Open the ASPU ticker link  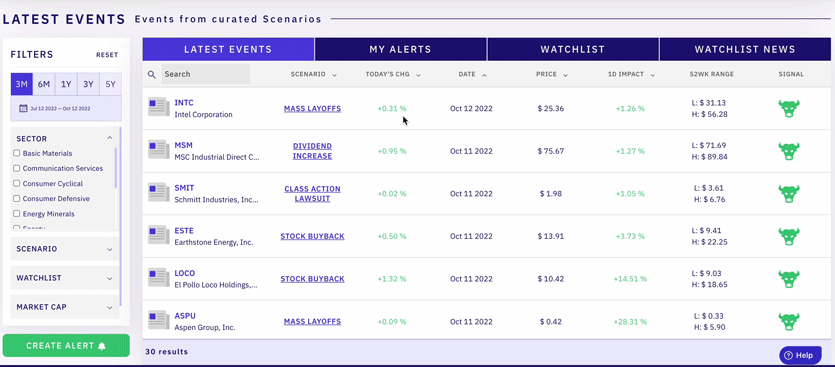point(185,316)
